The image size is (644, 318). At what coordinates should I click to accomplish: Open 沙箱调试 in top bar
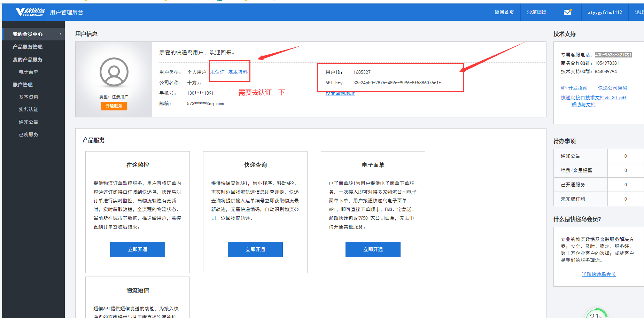[536, 12]
